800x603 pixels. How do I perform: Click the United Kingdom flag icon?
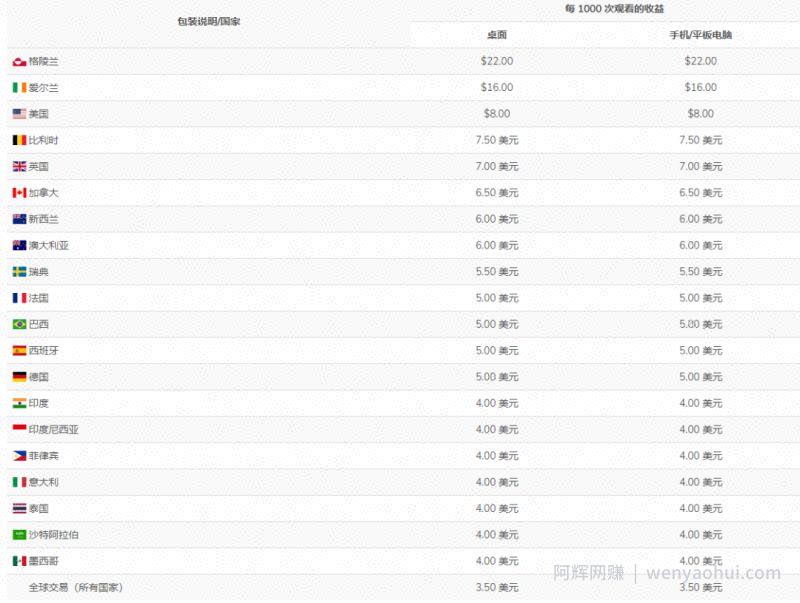tap(19, 166)
